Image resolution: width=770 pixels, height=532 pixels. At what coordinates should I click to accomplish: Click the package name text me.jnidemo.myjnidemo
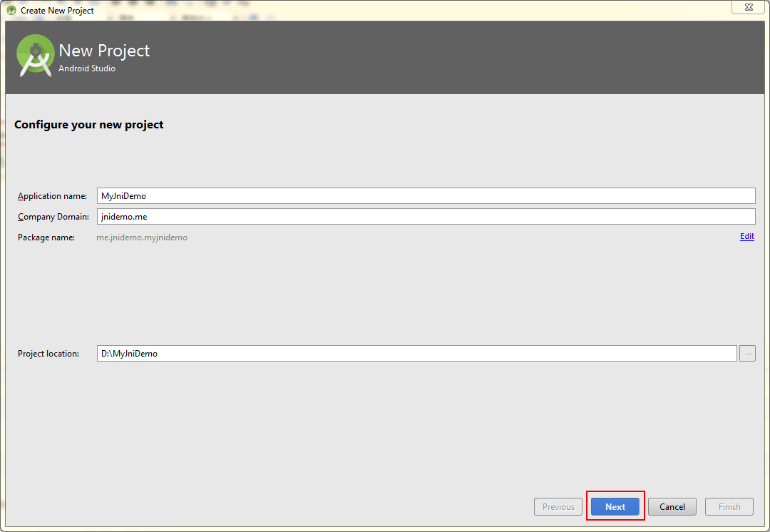(142, 237)
